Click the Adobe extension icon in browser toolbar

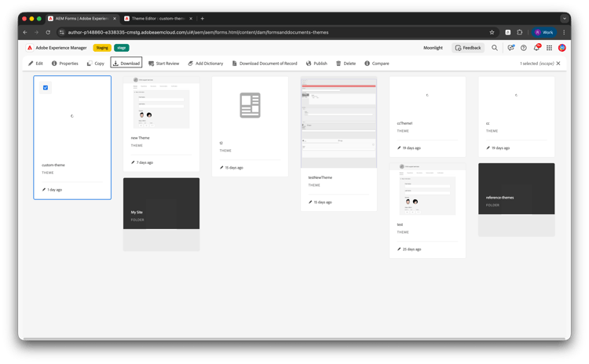(x=507, y=32)
